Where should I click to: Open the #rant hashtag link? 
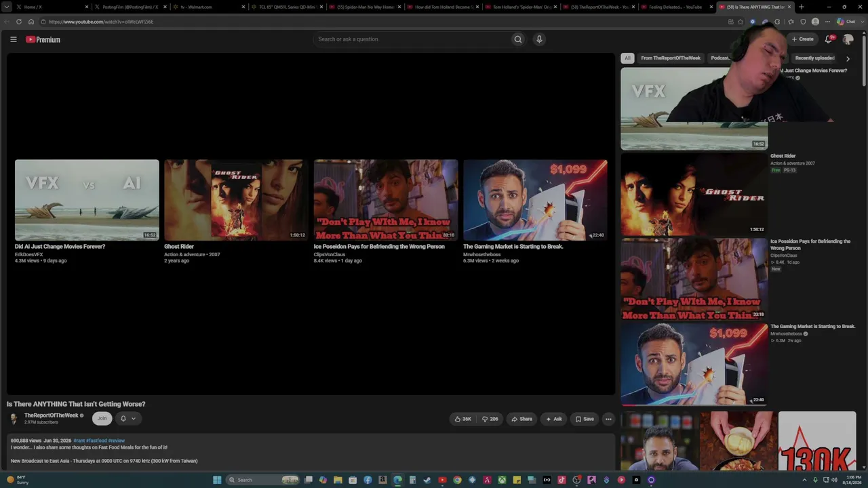(79, 441)
